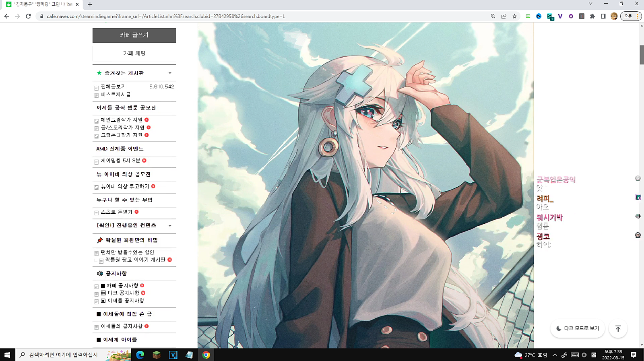Open the 뉴이네 의상 투고하기 link
The height and width of the screenshot is (361, 644).
tap(125, 186)
